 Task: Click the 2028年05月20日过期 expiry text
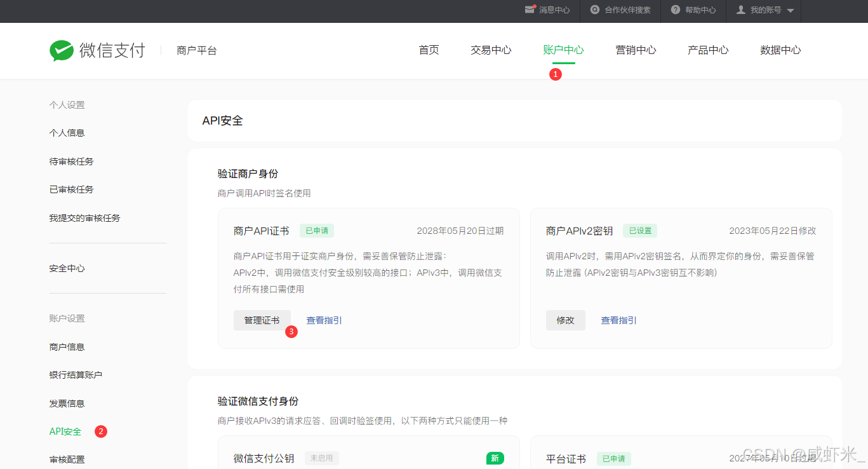point(460,231)
